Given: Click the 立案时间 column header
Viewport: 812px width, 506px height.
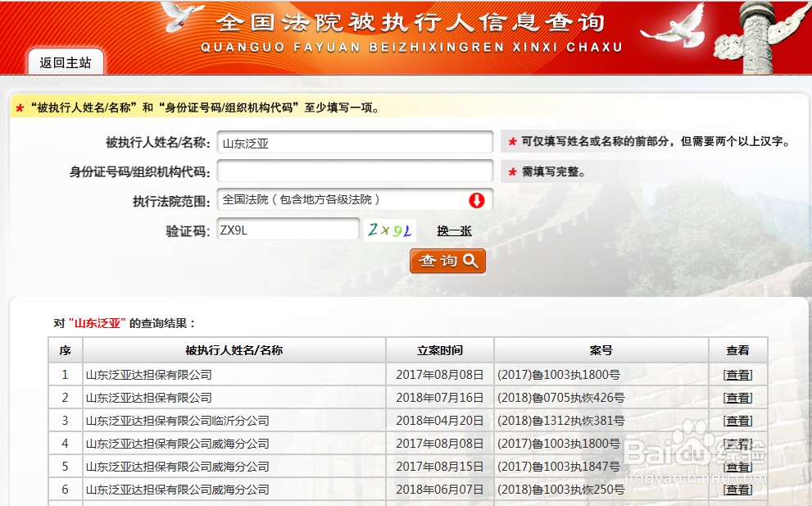Looking at the screenshot, I should pyautogui.click(x=441, y=350).
